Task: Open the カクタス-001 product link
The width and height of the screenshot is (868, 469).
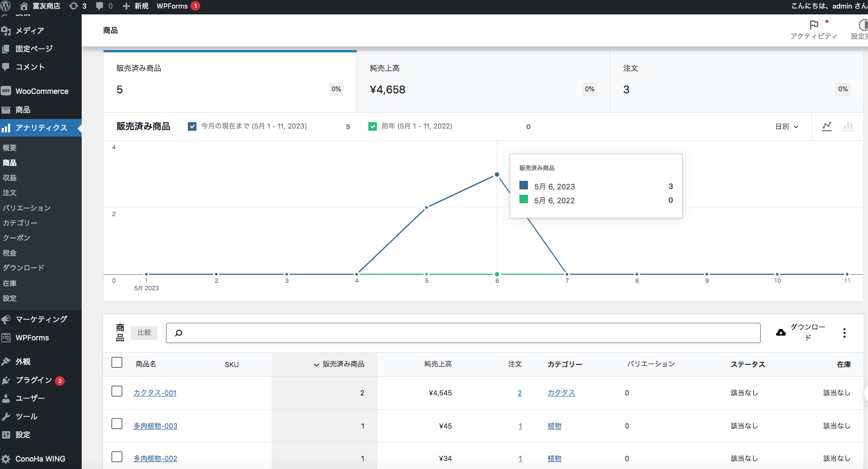Action: pyautogui.click(x=155, y=393)
